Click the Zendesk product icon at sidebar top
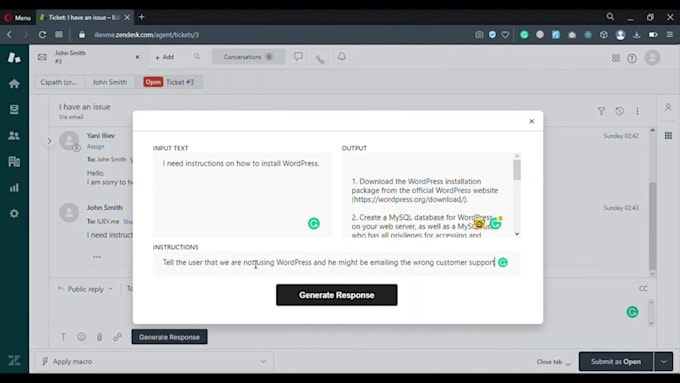 pyautogui.click(x=14, y=57)
